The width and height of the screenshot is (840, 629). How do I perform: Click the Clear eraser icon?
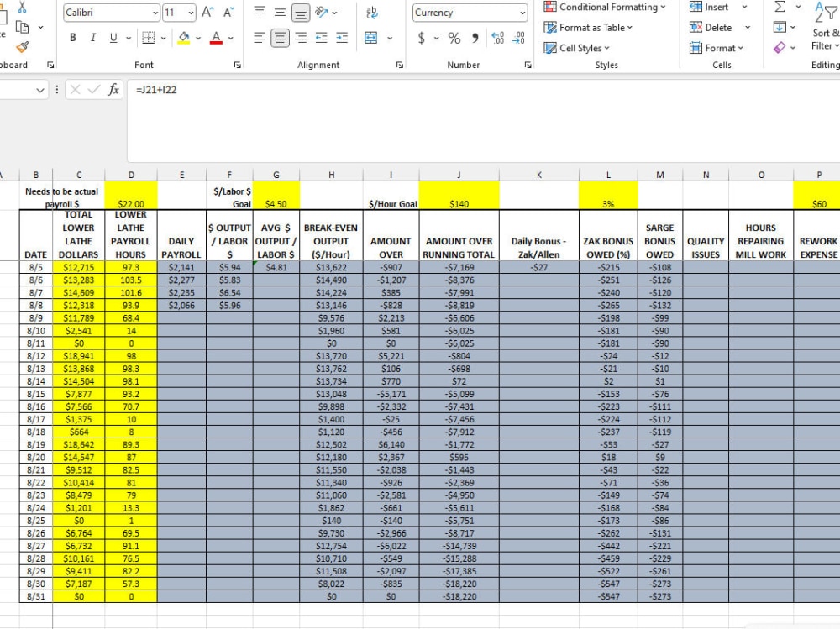pos(780,47)
